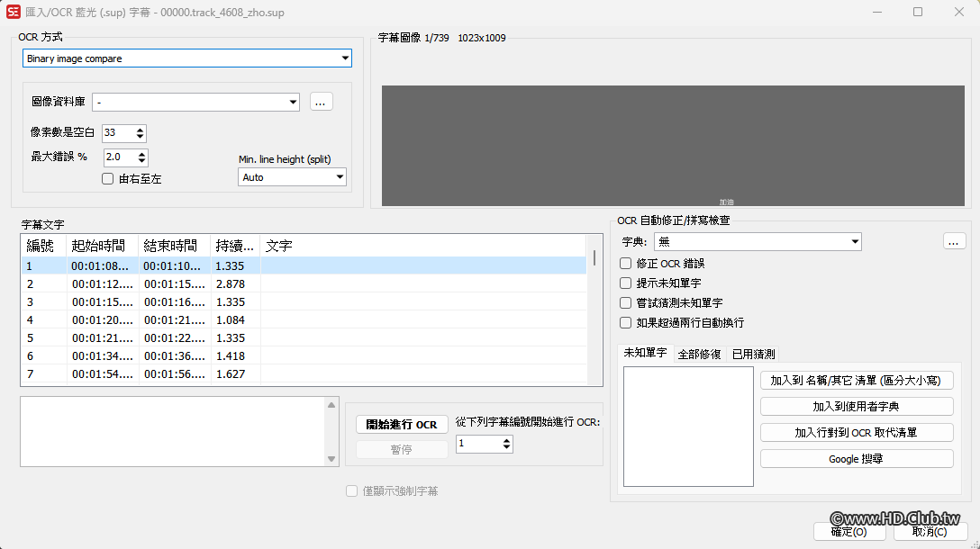Click the ... button next to the 字典 dropdown

(954, 241)
